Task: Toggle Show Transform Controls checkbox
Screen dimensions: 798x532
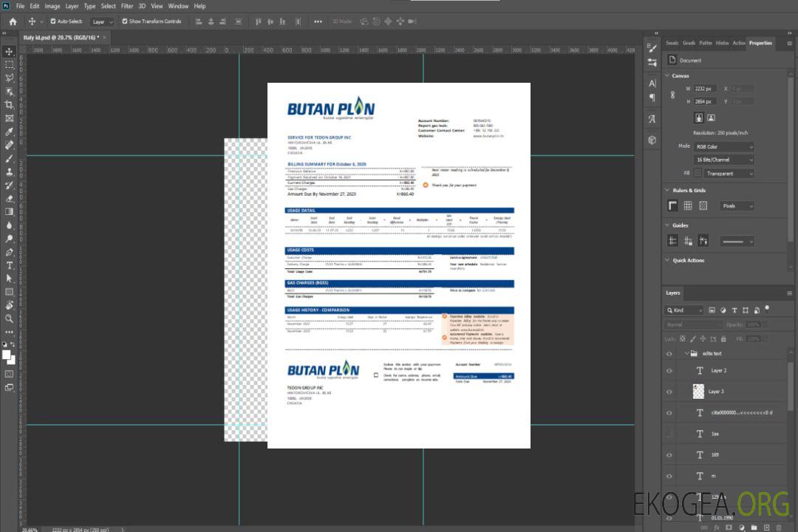Action: pos(125,21)
